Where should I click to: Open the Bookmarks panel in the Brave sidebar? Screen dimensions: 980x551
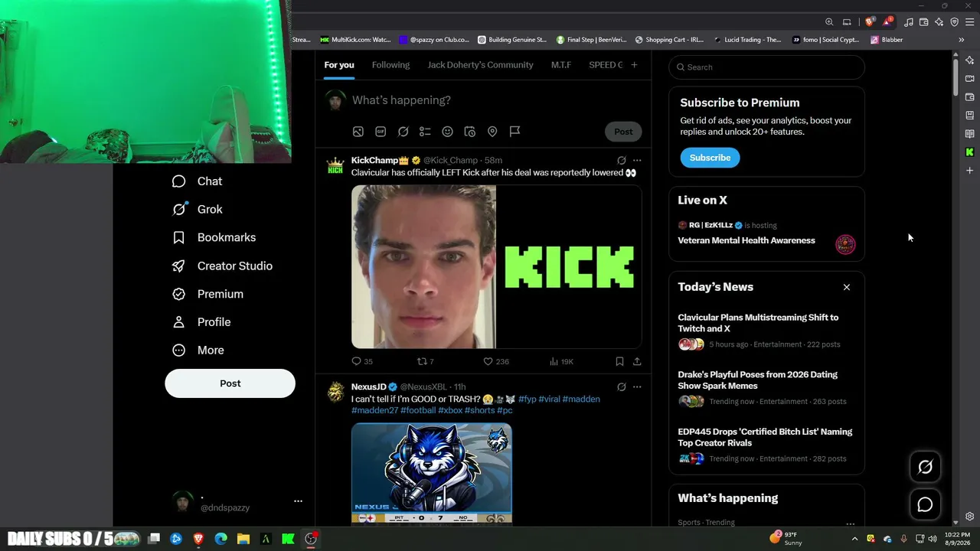click(x=969, y=116)
